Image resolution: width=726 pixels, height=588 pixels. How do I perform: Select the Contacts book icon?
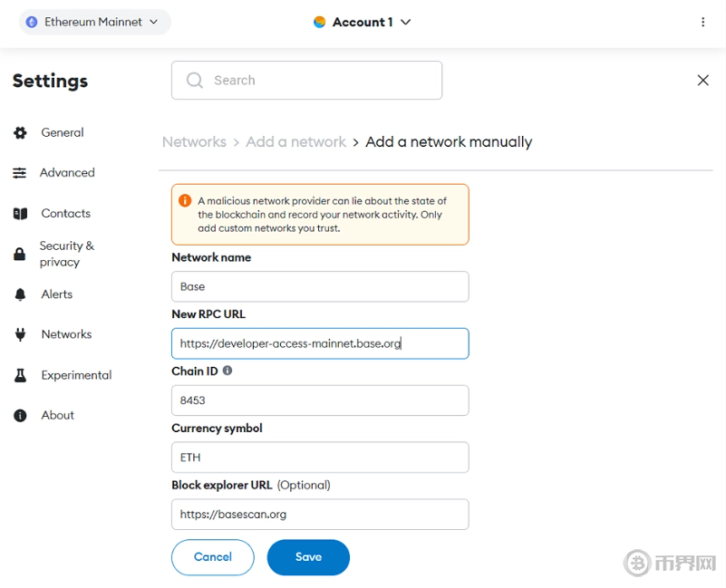pos(20,214)
